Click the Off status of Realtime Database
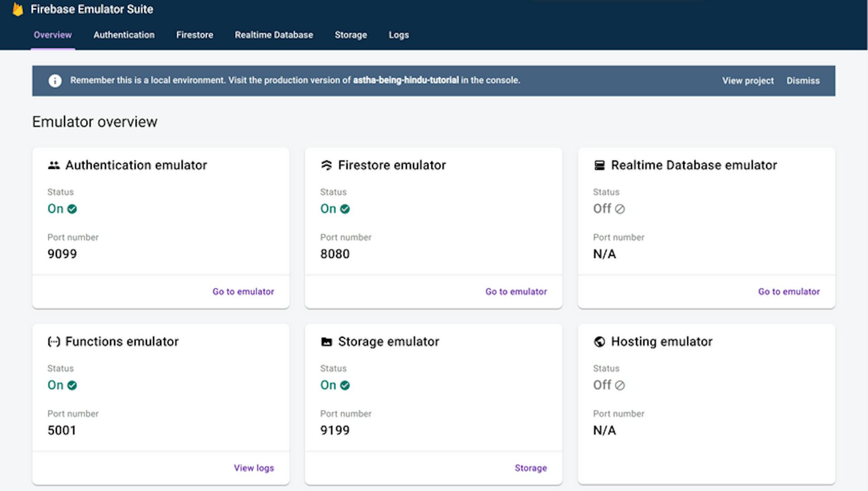Screen dimensions: 868x491 [x=602, y=209]
